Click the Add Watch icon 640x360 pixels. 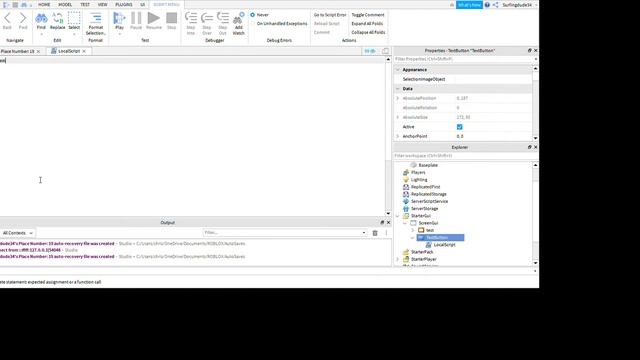tap(238, 18)
